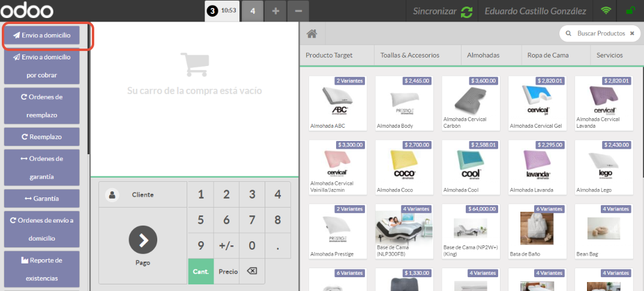
Task: Select order tab 3 at 10:53
Action: (x=222, y=11)
